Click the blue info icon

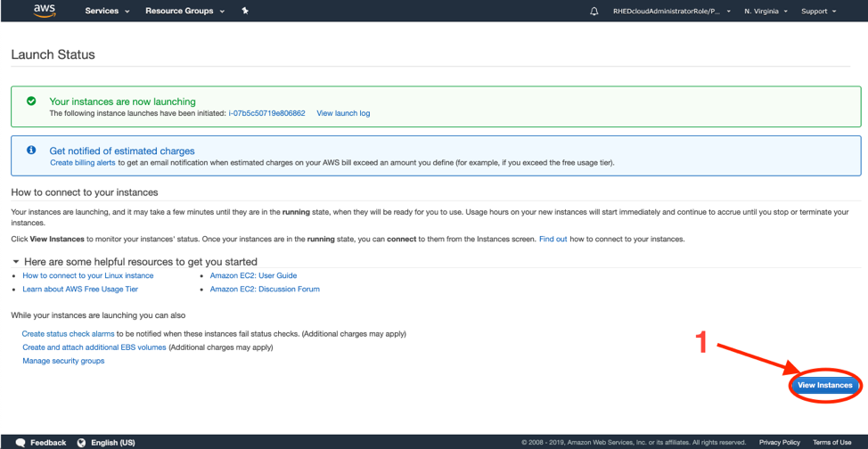(31, 151)
